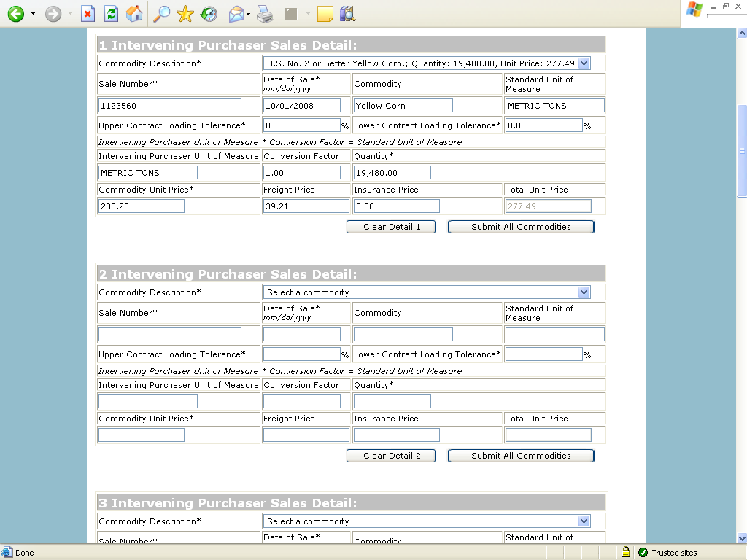Screen dimensions: 747x560
Task: Go to the Home page icon
Action: click(134, 14)
